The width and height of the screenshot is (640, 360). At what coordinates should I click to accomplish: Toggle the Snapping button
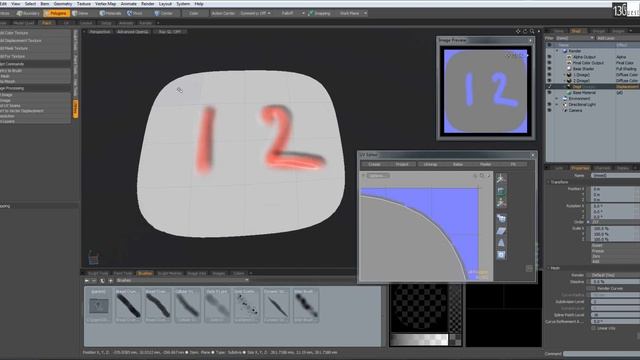point(320,13)
